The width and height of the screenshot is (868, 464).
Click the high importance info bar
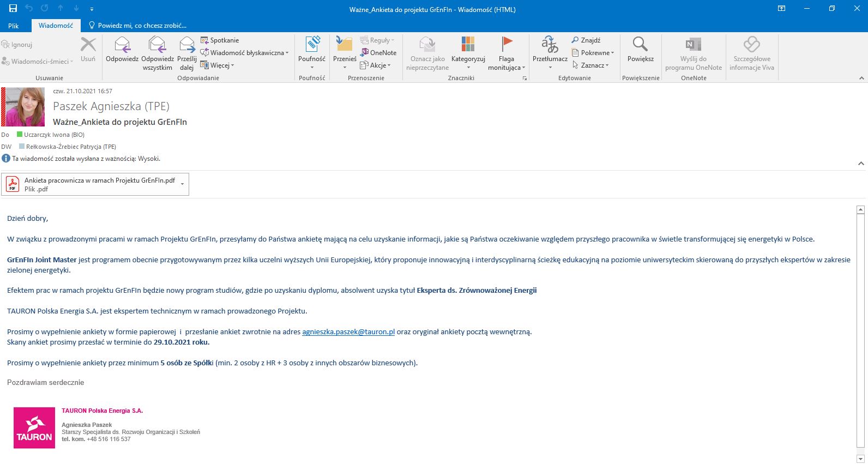click(x=82, y=159)
